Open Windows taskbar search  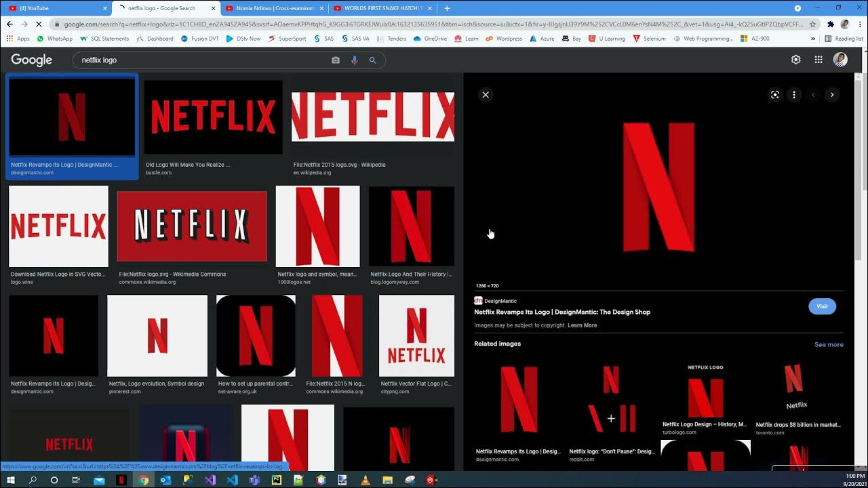(33, 480)
